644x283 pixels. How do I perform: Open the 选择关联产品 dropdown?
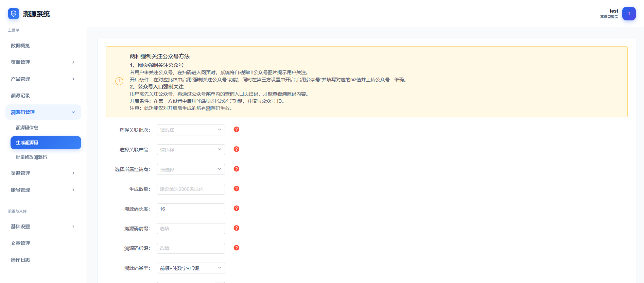tap(191, 150)
